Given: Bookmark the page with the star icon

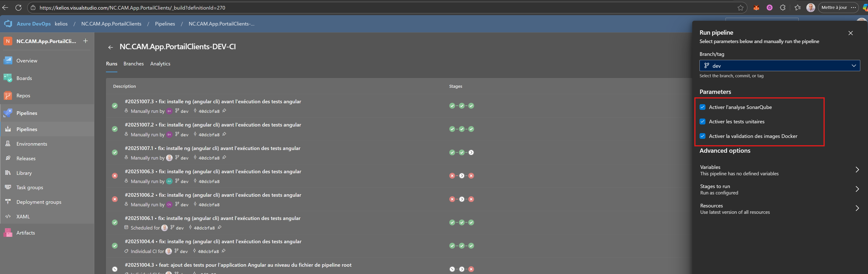Looking at the screenshot, I should pyautogui.click(x=740, y=8).
